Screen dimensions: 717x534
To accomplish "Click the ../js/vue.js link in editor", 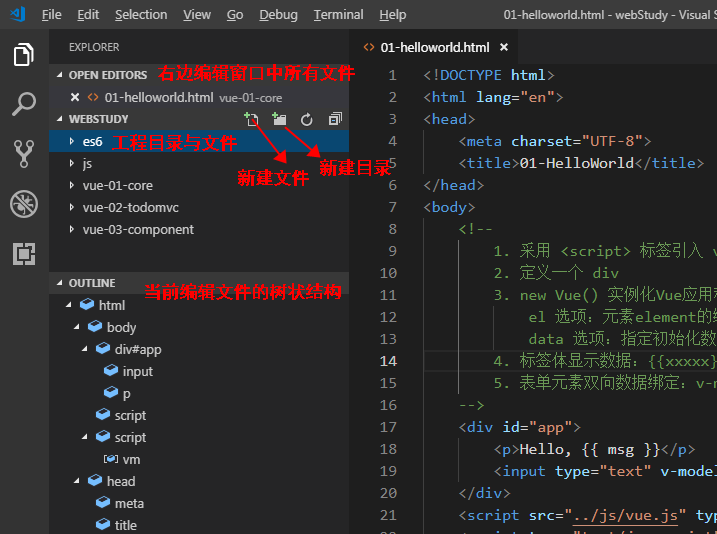I will [626, 516].
